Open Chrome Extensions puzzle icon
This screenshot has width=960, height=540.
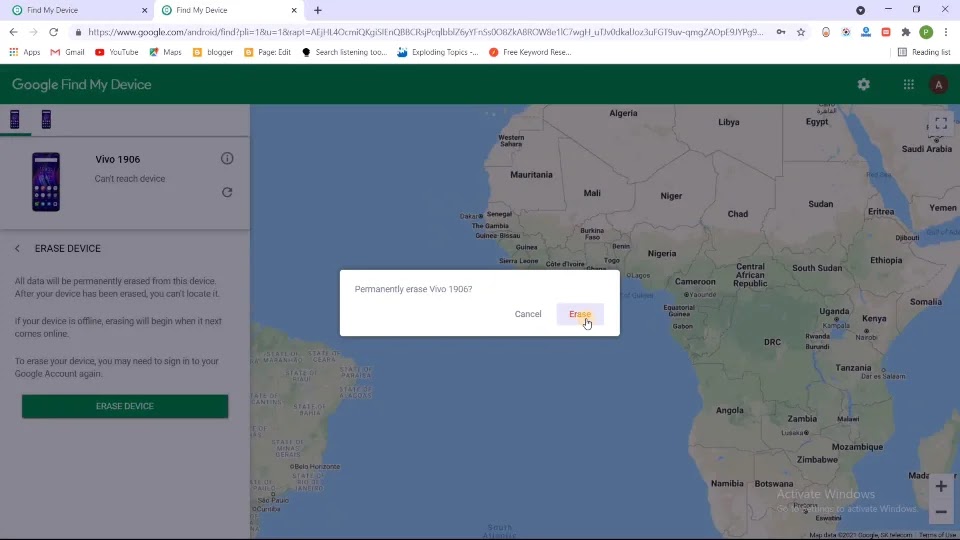(906, 32)
